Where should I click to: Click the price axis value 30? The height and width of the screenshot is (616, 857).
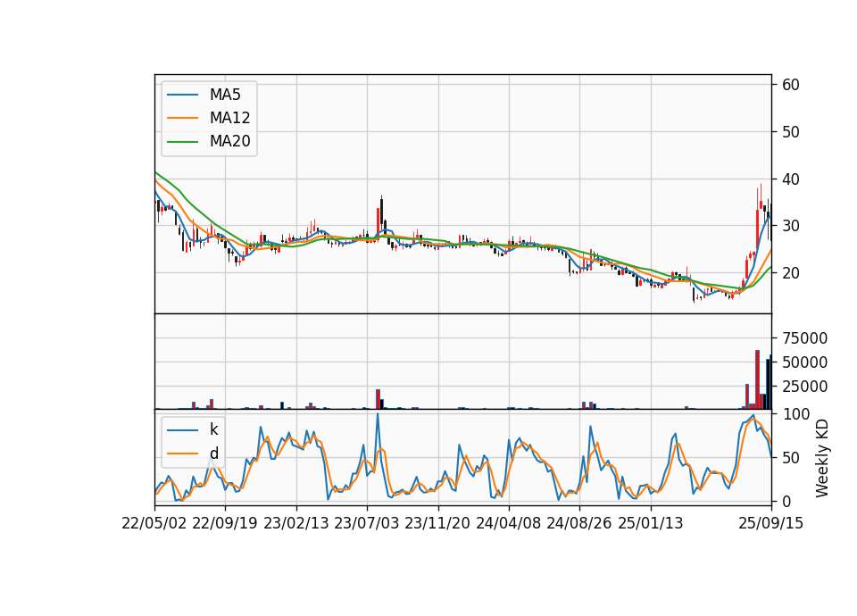point(791,226)
